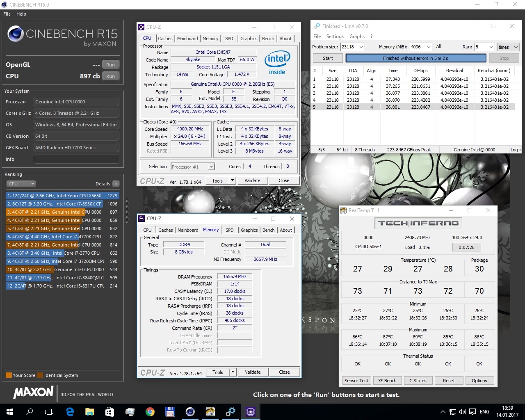525x420 pixels.
Task: Click the ENG input language indicator
Action: coord(484,412)
